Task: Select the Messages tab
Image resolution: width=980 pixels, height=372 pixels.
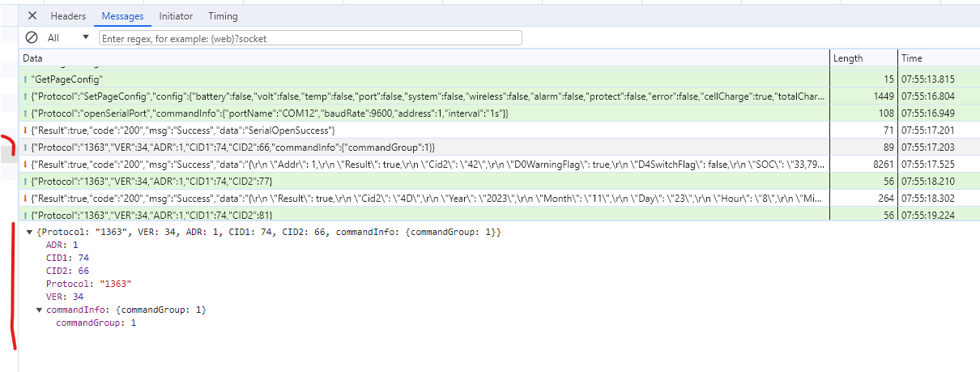Action: (x=123, y=16)
